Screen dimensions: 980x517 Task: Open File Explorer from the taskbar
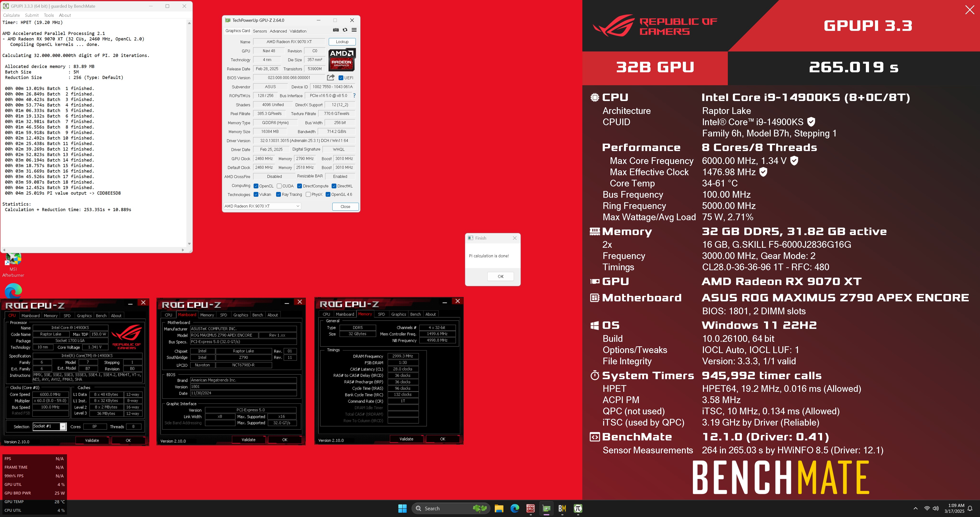click(499, 508)
